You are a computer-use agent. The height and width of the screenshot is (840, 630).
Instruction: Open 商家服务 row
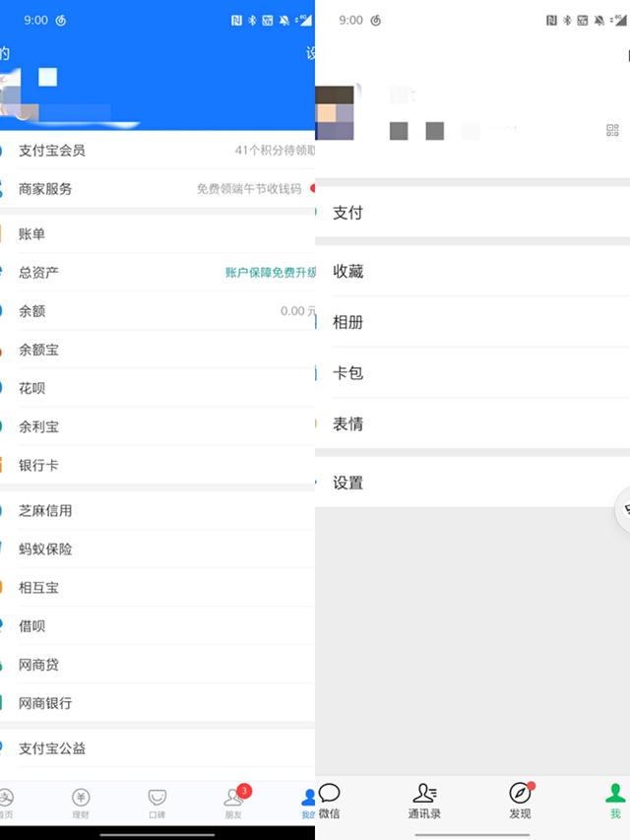pyautogui.click(x=157, y=188)
